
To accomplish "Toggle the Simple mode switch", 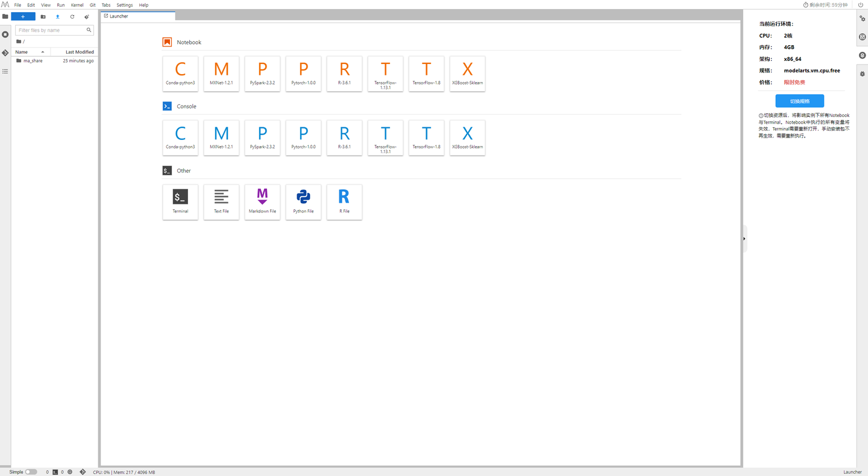I will point(31,472).
